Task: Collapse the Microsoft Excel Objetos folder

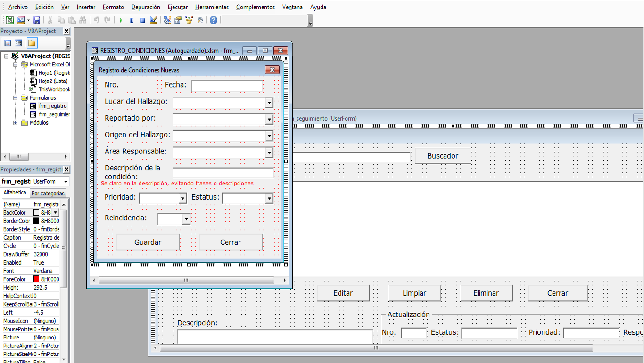Action: tap(15, 65)
